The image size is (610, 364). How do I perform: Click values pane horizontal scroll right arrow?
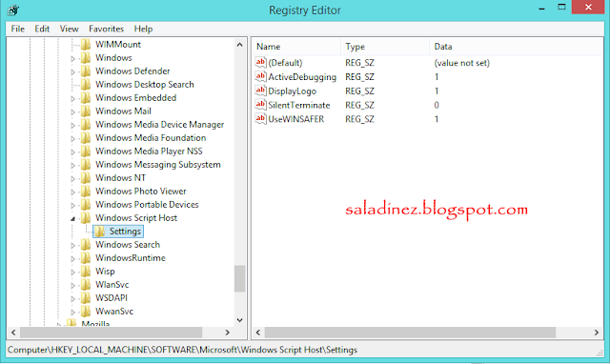coord(597,333)
